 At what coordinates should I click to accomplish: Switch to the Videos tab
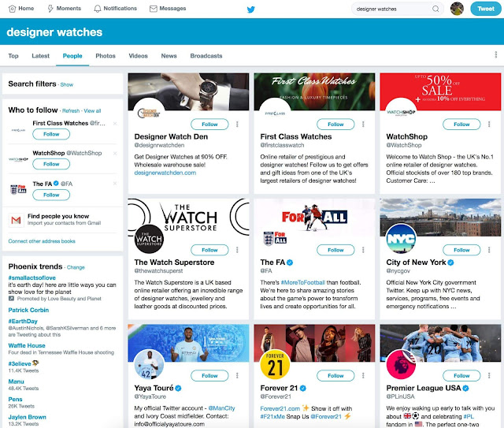(139, 56)
